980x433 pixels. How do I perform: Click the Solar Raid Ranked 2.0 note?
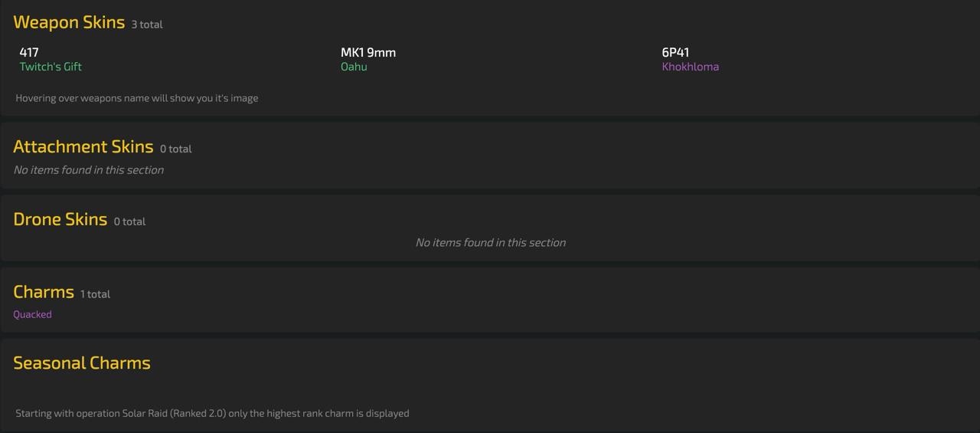(212, 413)
